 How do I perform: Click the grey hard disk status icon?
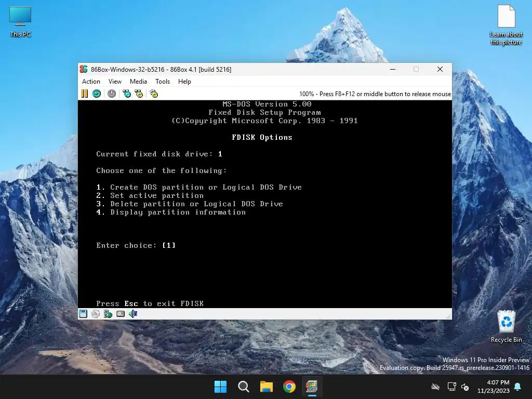121,314
